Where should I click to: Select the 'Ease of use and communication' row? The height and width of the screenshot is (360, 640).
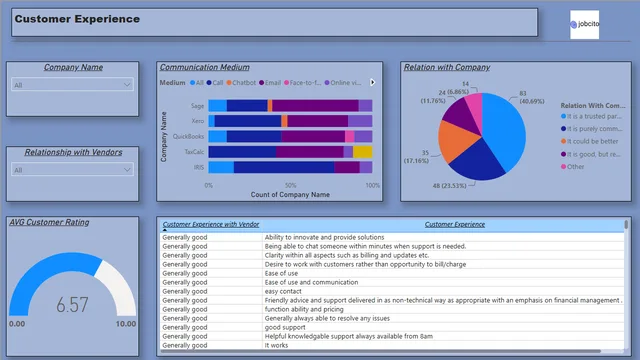[x=392, y=282]
